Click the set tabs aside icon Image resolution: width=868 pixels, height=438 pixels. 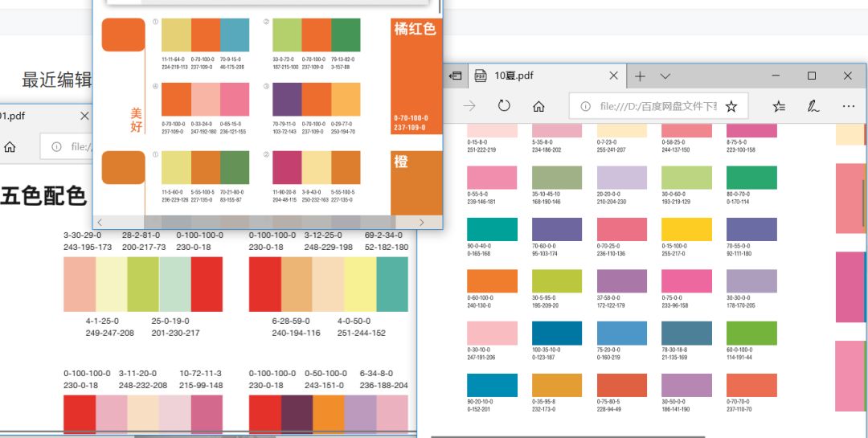tap(456, 76)
